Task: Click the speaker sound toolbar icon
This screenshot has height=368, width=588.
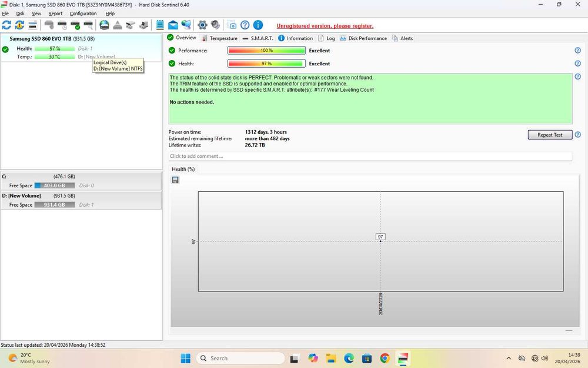Action: (215, 25)
